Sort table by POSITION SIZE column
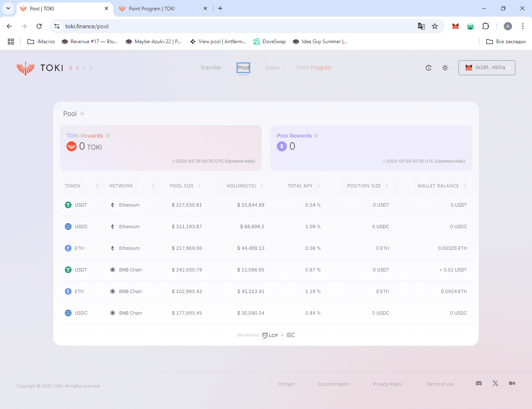532x409 pixels. pyautogui.click(x=368, y=186)
